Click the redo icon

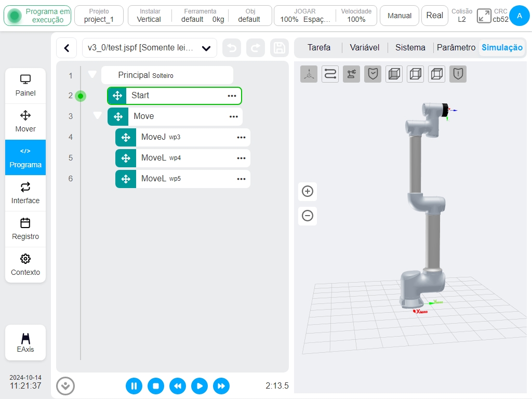point(256,48)
